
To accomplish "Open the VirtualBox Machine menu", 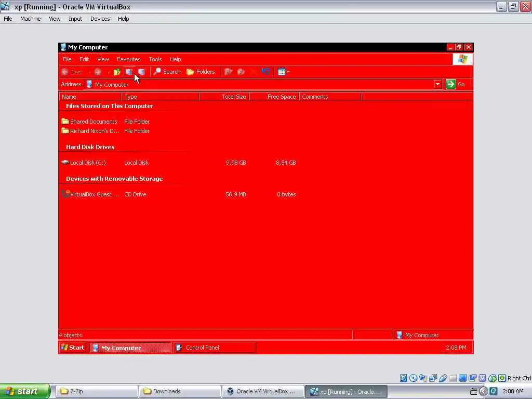I will click(31, 19).
